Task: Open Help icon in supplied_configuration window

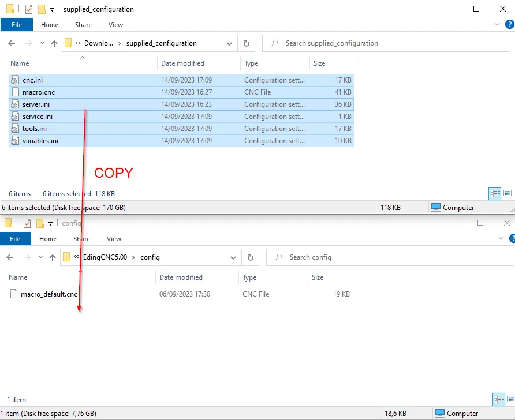Action: click(509, 24)
